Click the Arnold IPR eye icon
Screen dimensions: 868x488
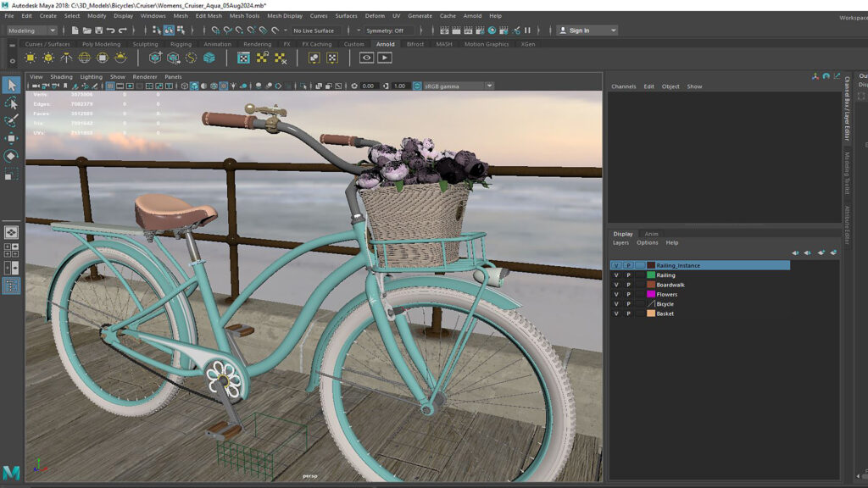(366, 58)
